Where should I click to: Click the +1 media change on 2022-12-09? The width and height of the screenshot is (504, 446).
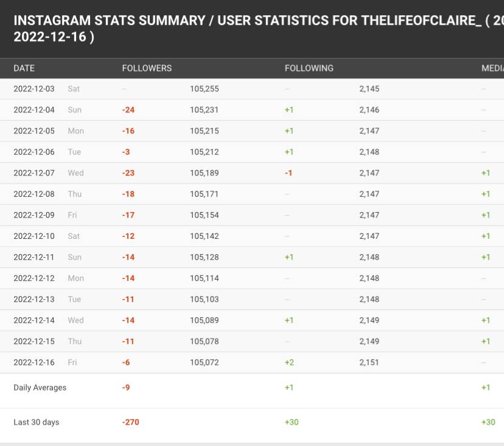click(486, 215)
